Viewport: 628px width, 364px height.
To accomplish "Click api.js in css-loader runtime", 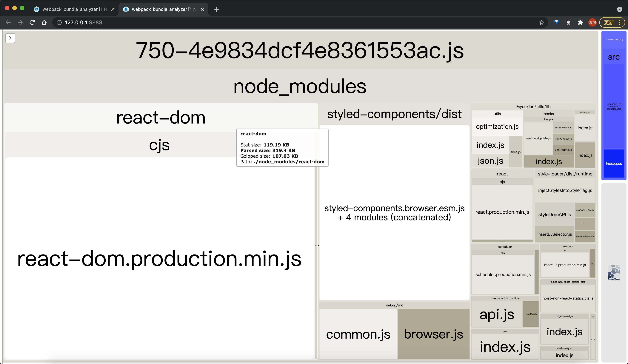I will 497,314.
